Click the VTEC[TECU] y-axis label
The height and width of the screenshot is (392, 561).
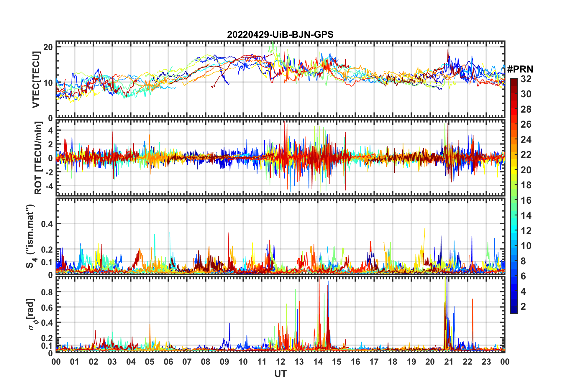pyautogui.click(x=36, y=80)
